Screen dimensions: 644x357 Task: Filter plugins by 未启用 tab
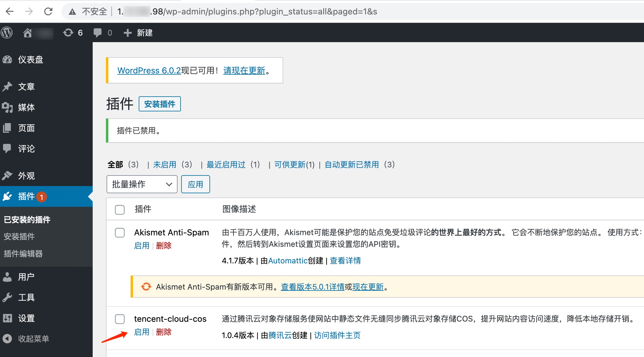[x=165, y=165]
